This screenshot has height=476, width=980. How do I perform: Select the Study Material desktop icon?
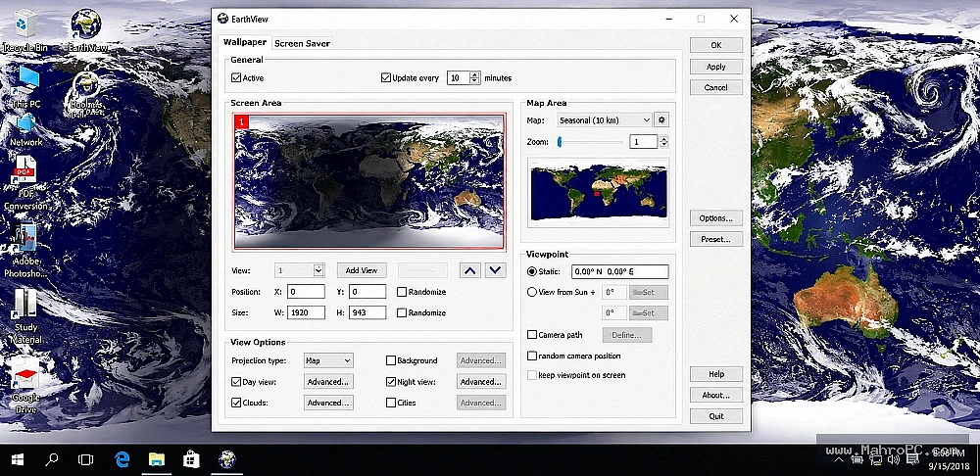click(x=25, y=316)
